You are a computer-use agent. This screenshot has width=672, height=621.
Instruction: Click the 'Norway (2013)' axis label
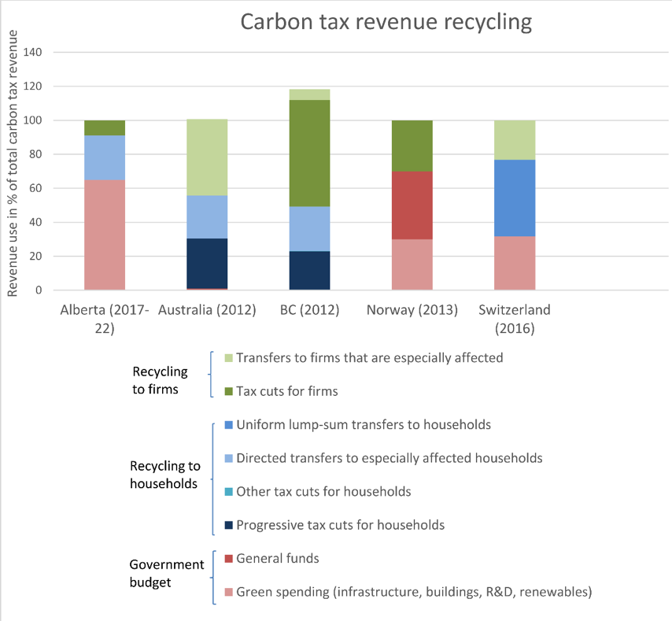pyautogui.click(x=412, y=310)
